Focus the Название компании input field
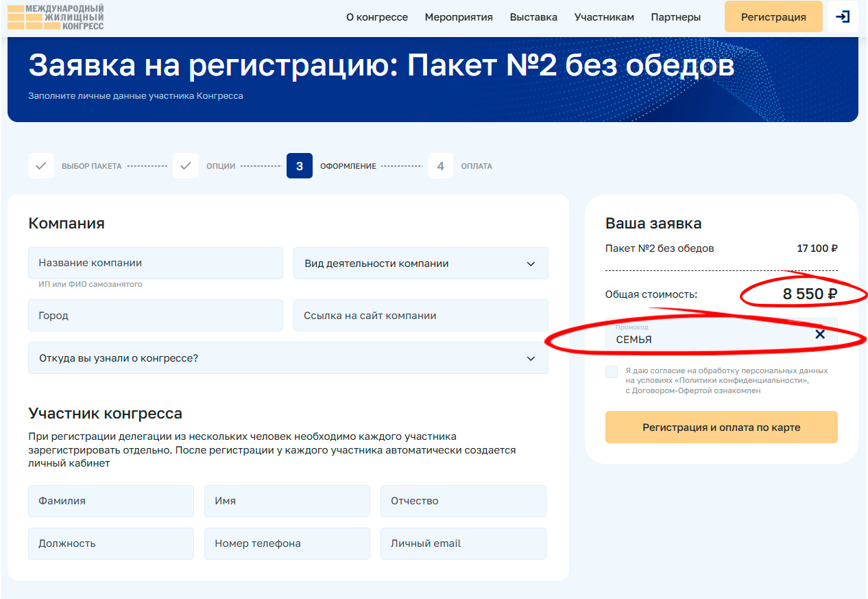This screenshot has height=599, width=868. pos(156,263)
